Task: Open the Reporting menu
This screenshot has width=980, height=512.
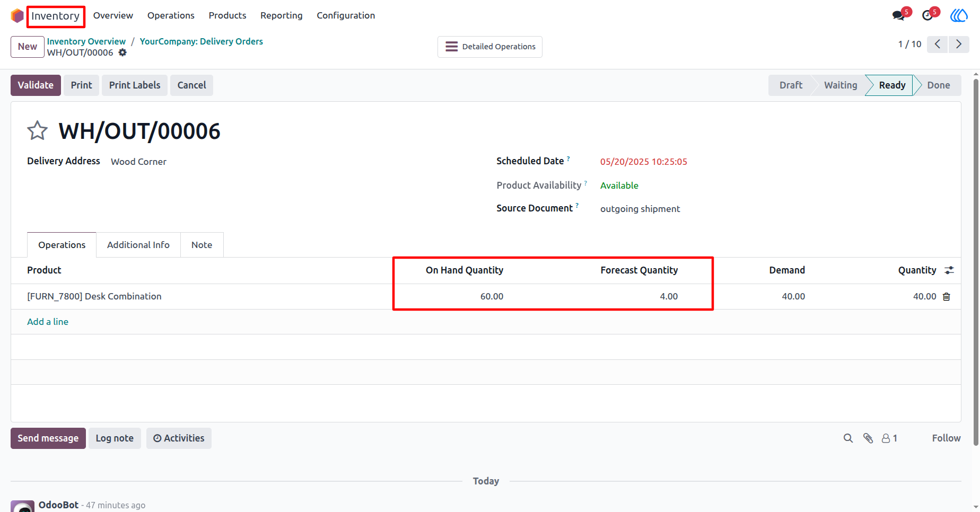Action: [x=282, y=15]
